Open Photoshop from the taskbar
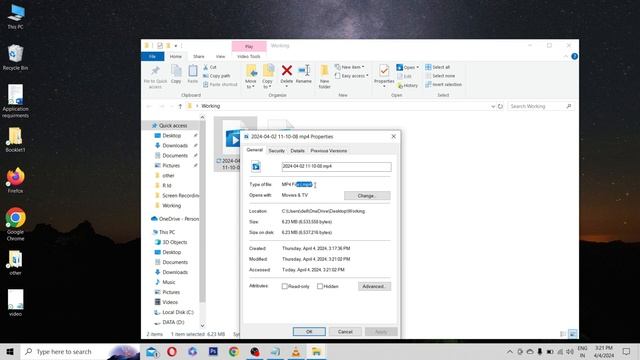The height and width of the screenshot is (360, 640). [213, 351]
